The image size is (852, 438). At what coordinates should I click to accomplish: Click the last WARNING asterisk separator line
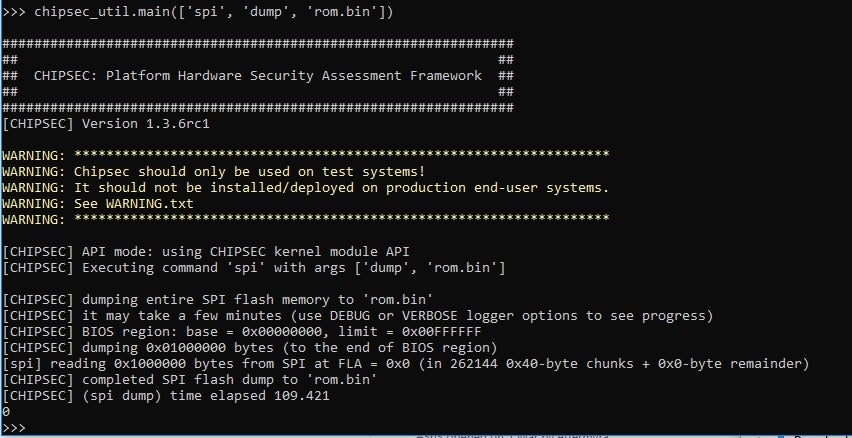pos(306,219)
